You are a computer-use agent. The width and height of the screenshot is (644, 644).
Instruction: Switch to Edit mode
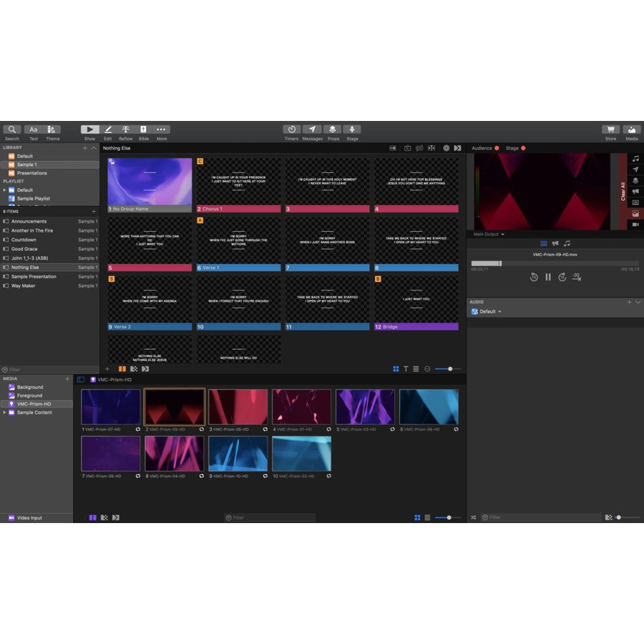108,130
